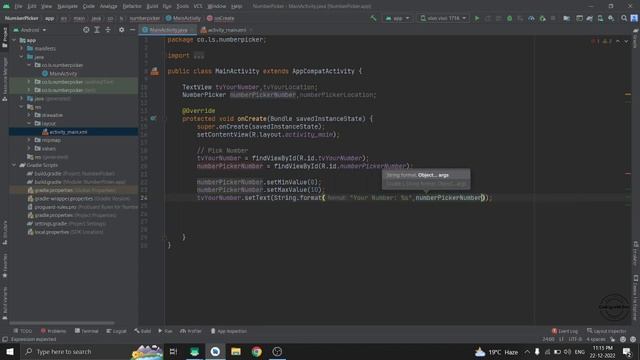
Task: Expand the drawable folder
Action: point(29,115)
